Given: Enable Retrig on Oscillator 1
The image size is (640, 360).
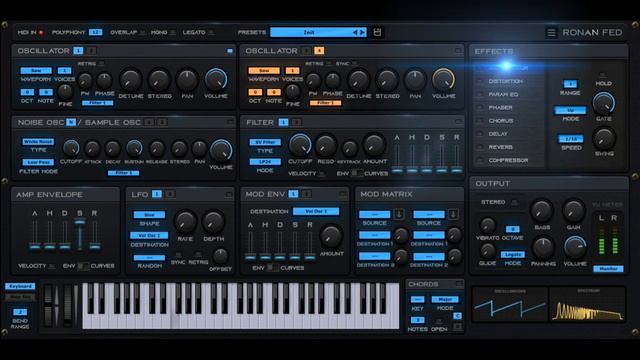Looking at the screenshot, I should pyautogui.click(x=101, y=64).
